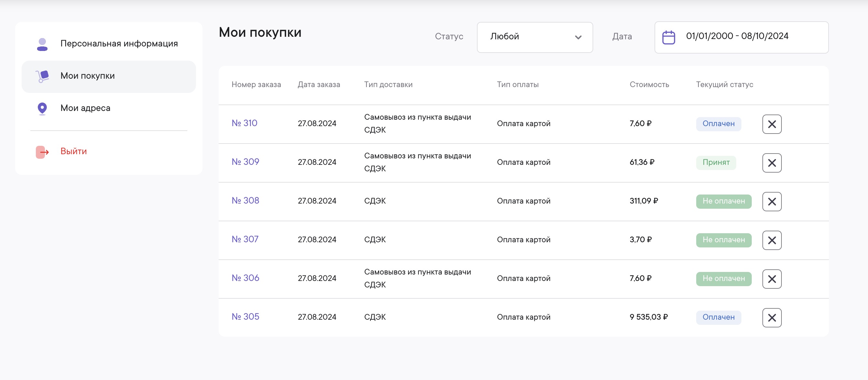
Task: Click the Тип оплаты column header
Action: click(518, 85)
